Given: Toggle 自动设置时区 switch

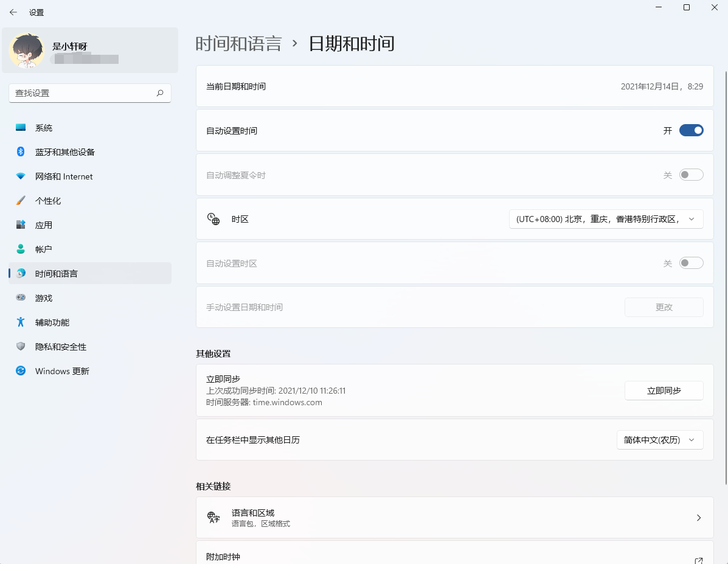Looking at the screenshot, I should (x=692, y=263).
